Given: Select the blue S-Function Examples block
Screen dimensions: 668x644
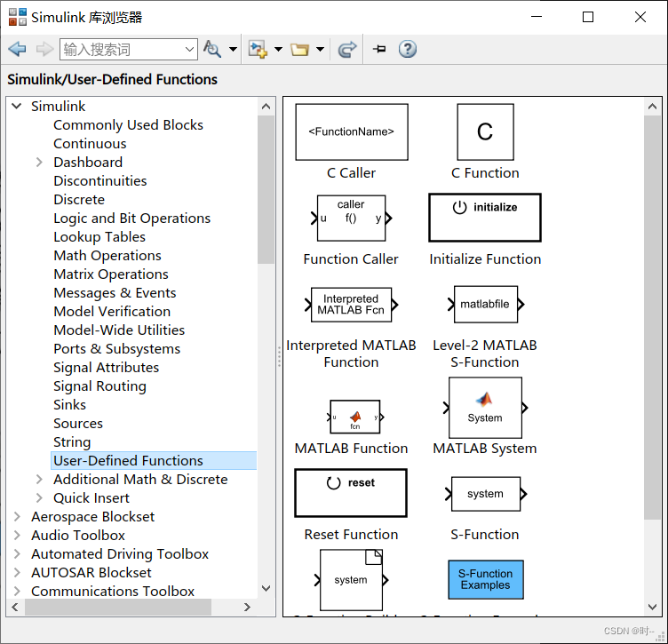Looking at the screenshot, I should 486,580.
